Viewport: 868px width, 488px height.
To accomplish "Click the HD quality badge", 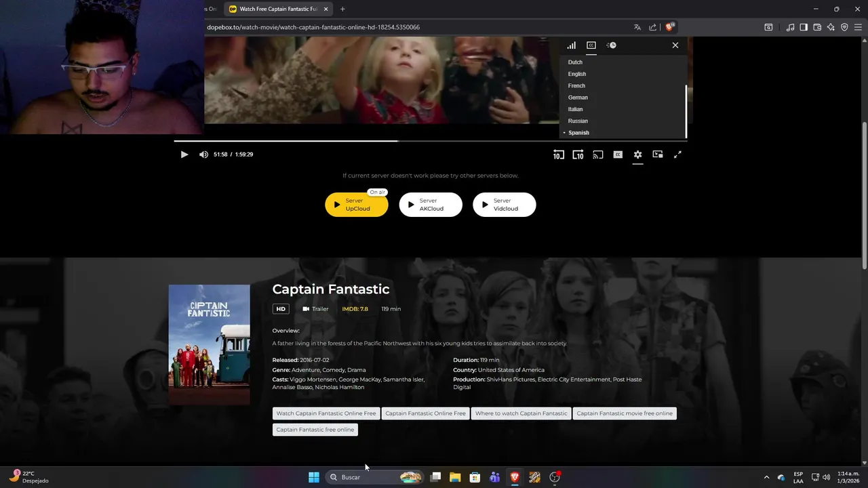I will [280, 309].
